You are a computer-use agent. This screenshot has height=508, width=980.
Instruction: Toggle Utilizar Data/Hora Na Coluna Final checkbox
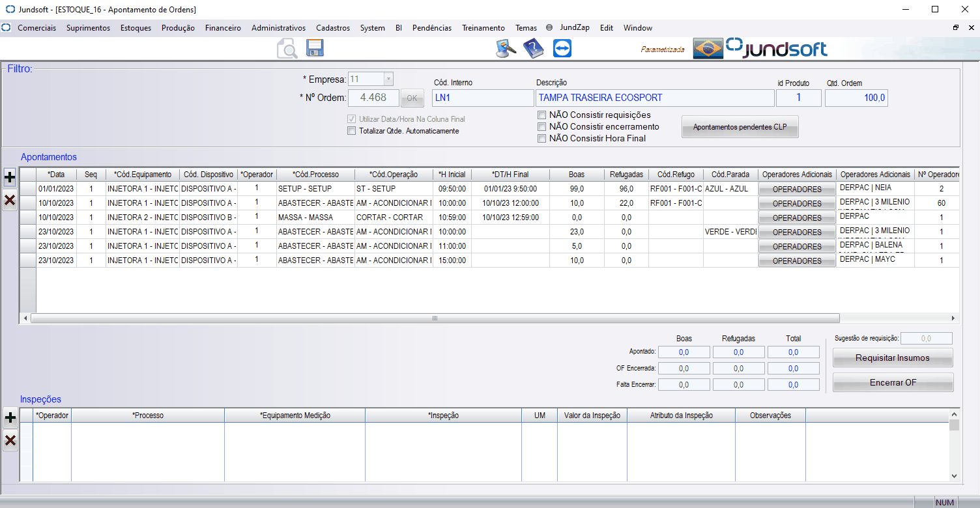[352, 119]
